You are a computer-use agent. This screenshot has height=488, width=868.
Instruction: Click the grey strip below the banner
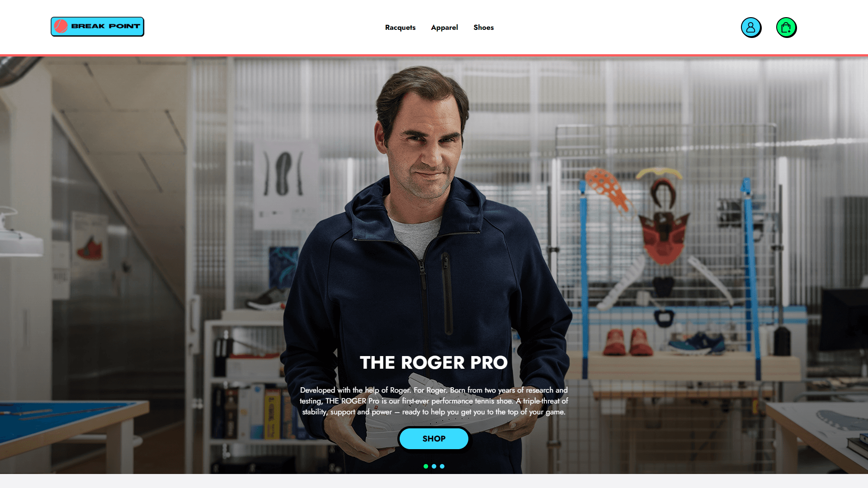[x=434, y=481]
